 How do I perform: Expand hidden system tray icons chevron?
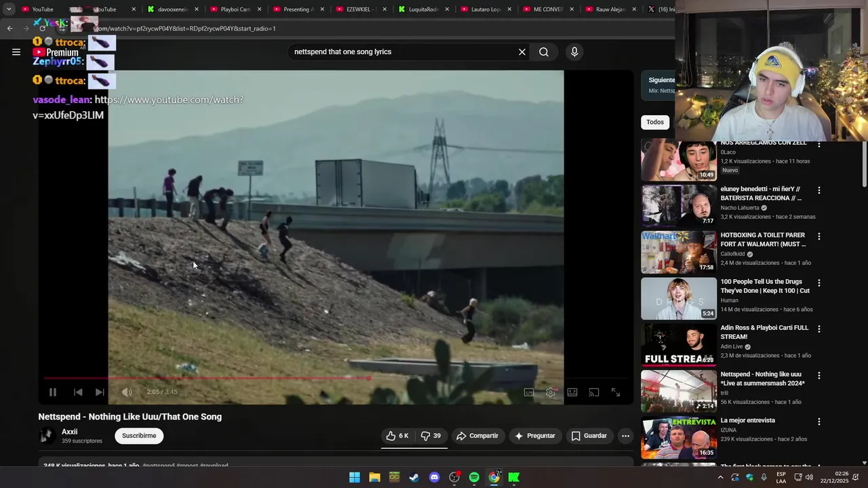click(720, 477)
